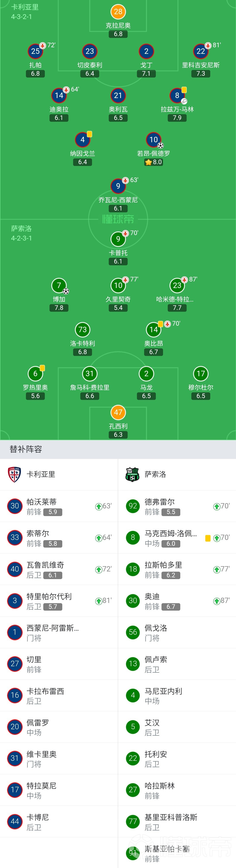Tap the yellow card on 纳因戈兰
Viewport: 236px width, 868px height.
[90, 134]
